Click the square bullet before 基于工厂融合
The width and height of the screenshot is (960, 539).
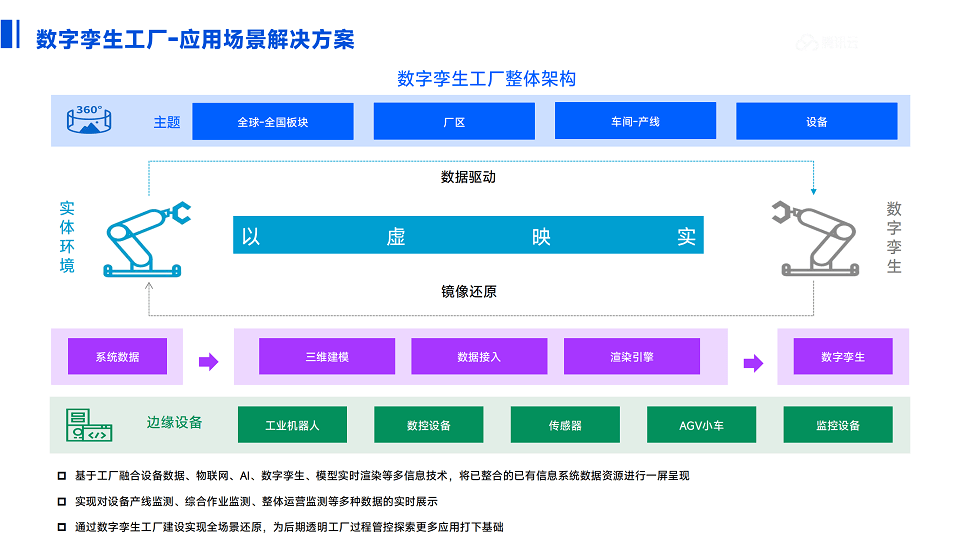(62, 476)
